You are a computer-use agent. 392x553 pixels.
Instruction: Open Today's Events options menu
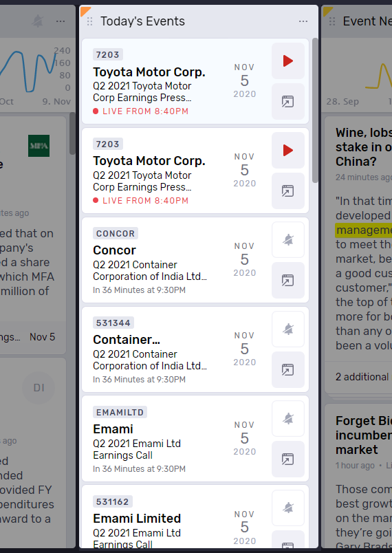pos(303,21)
